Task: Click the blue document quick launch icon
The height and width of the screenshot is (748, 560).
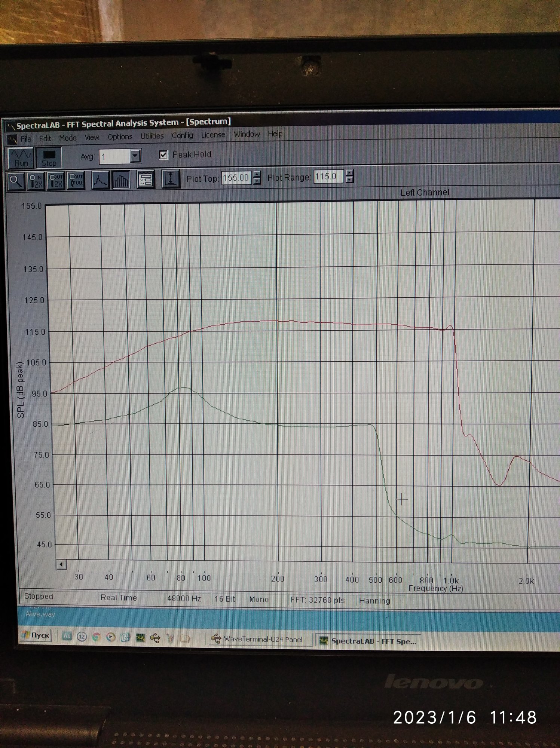Action: [x=125, y=637]
